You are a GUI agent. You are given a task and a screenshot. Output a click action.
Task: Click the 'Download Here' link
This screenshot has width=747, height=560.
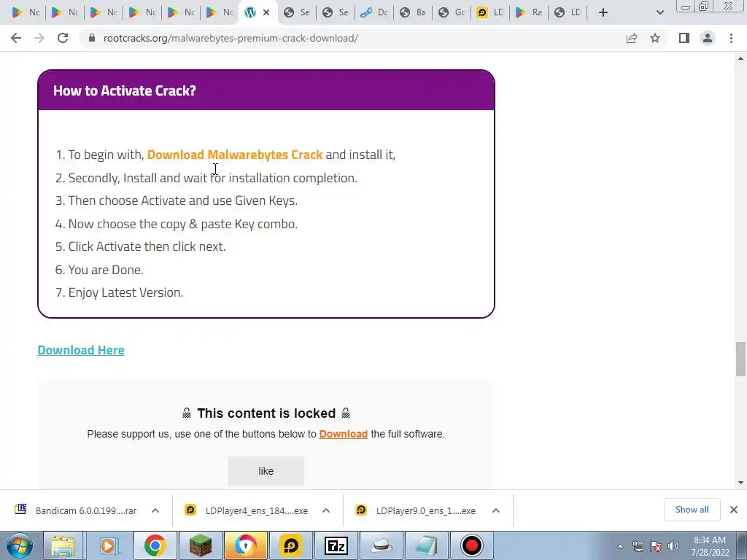tap(81, 350)
